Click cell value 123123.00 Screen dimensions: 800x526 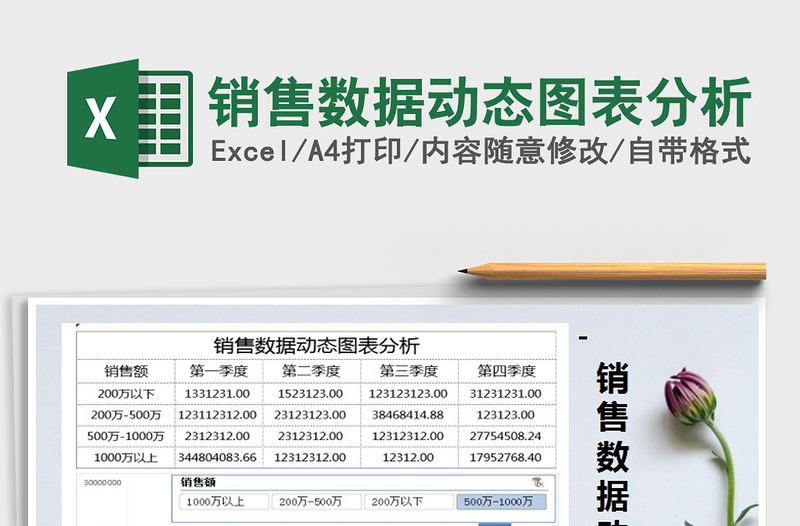point(506,415)
